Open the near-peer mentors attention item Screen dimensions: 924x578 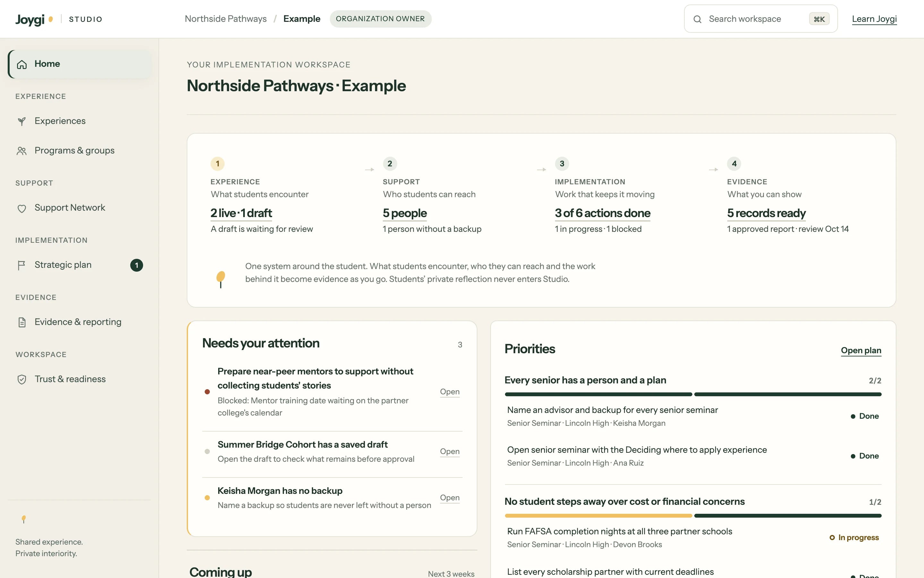point(332,392)
